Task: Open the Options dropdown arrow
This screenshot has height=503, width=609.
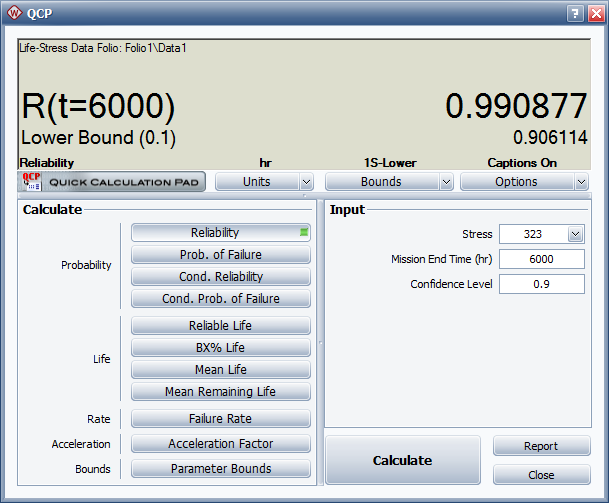Action: coord(581,182)
